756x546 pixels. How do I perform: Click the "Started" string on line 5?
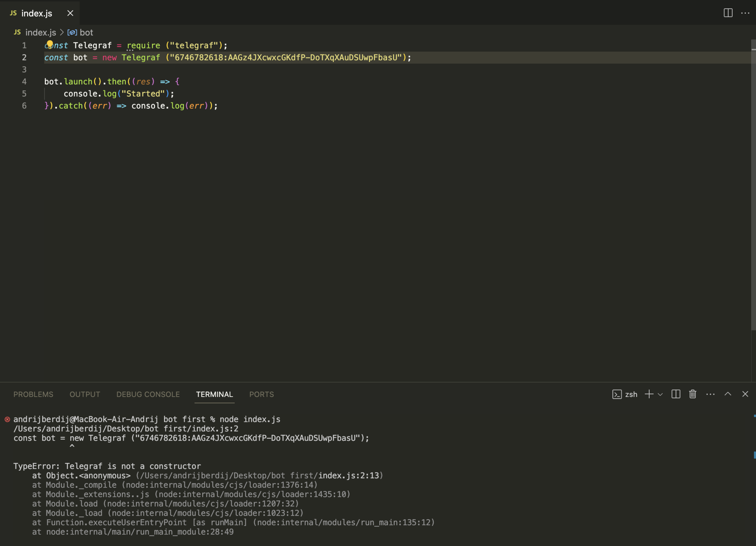143,94
